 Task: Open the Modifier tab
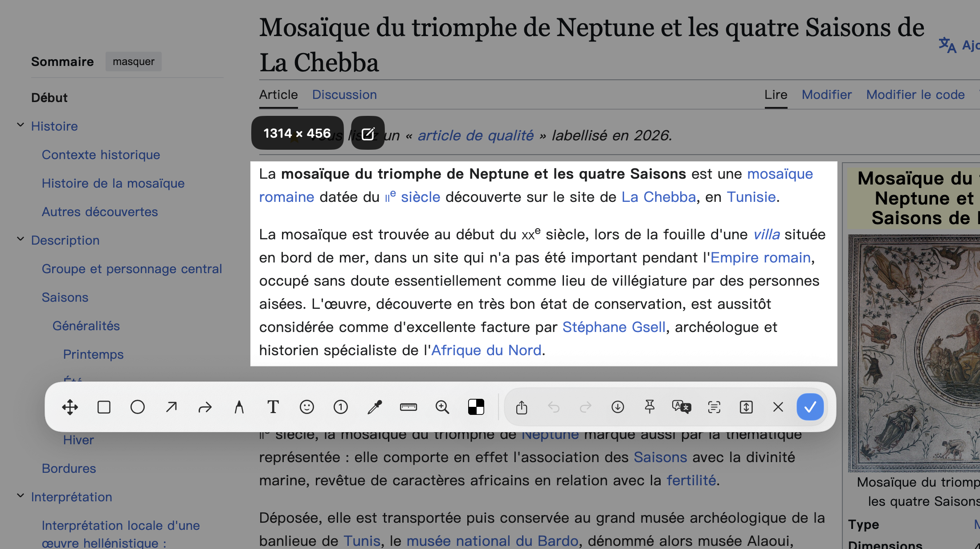point(827,95)
